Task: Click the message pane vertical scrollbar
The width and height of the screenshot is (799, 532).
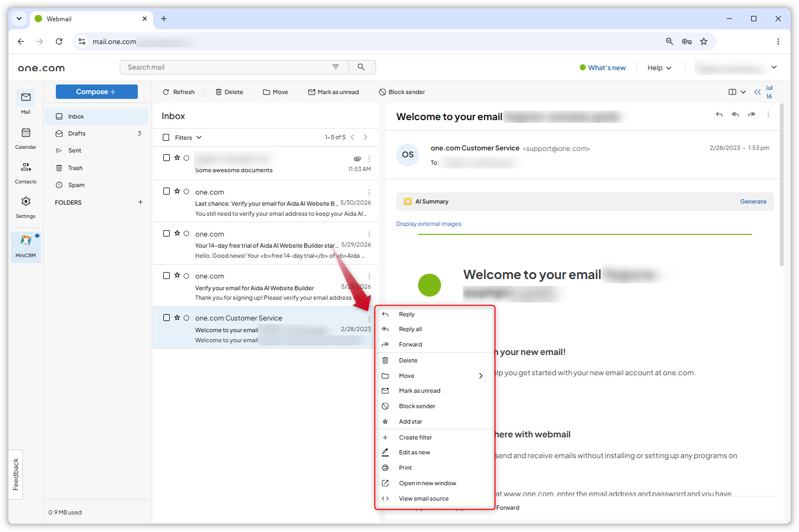Action: point(781,186)
